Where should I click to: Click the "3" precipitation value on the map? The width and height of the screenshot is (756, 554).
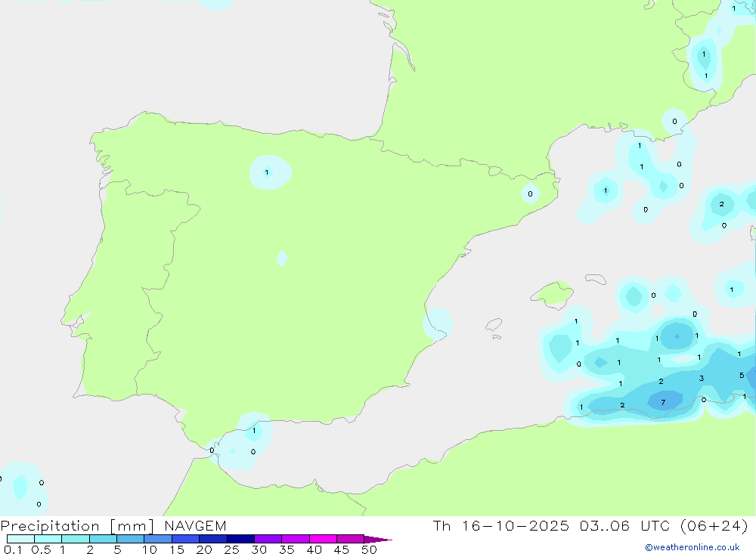pyautogui.click(x=702, y=379)
